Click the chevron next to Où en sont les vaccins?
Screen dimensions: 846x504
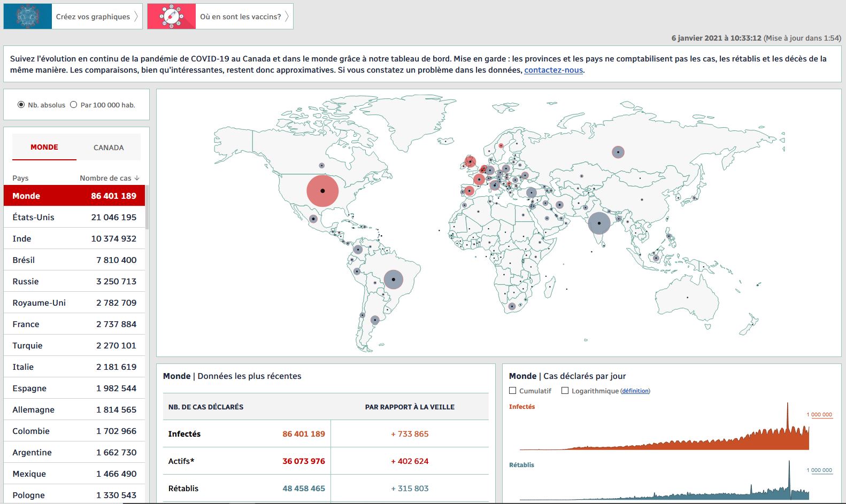click(287, 17)
